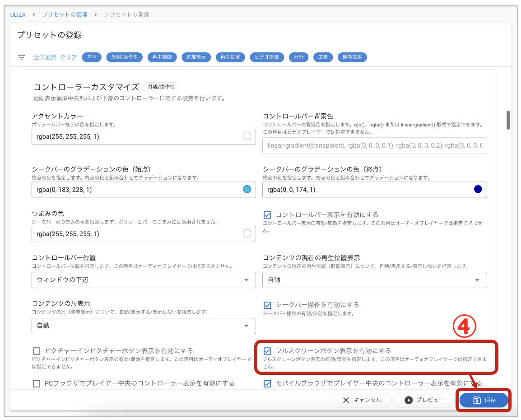Select the 基本 category chip
This screenshot has width=521, height=420.
91,57
